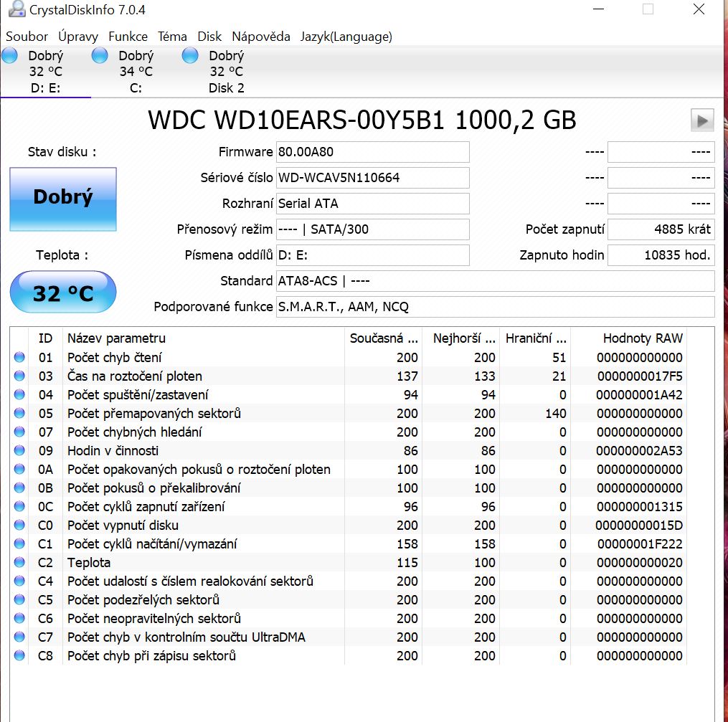Screen dimensions: 728x722
Task: Open the Soubor menu
Action: (x=27, y=37)
